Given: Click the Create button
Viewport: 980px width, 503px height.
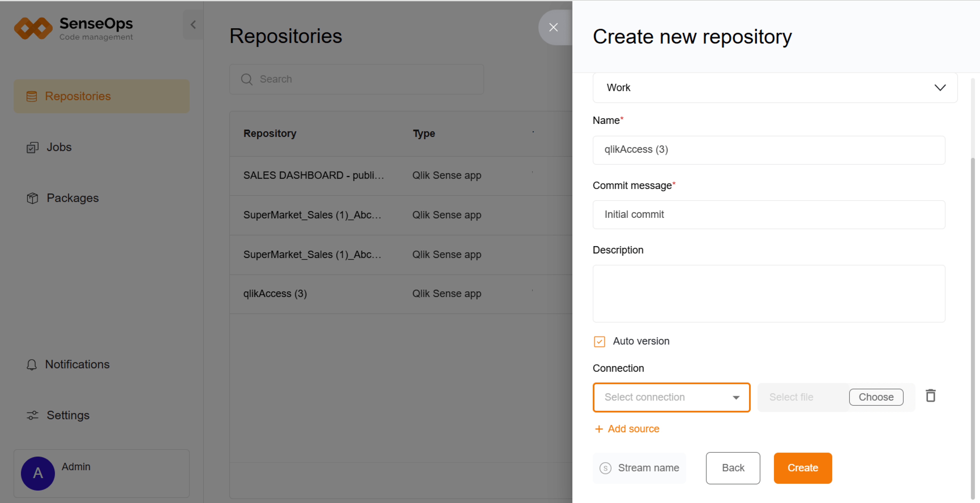Looking at the screenshot, I should [803, 468].
